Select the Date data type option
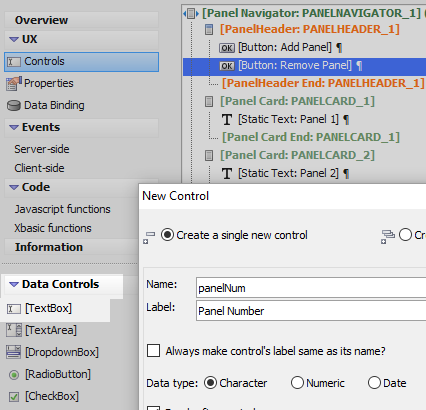 [x=374, y=383]
